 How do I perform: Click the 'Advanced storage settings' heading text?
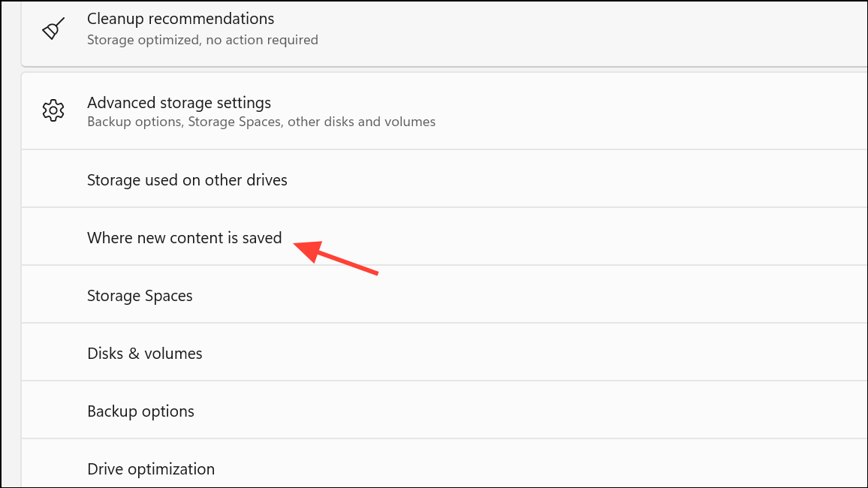click(179, 104)
